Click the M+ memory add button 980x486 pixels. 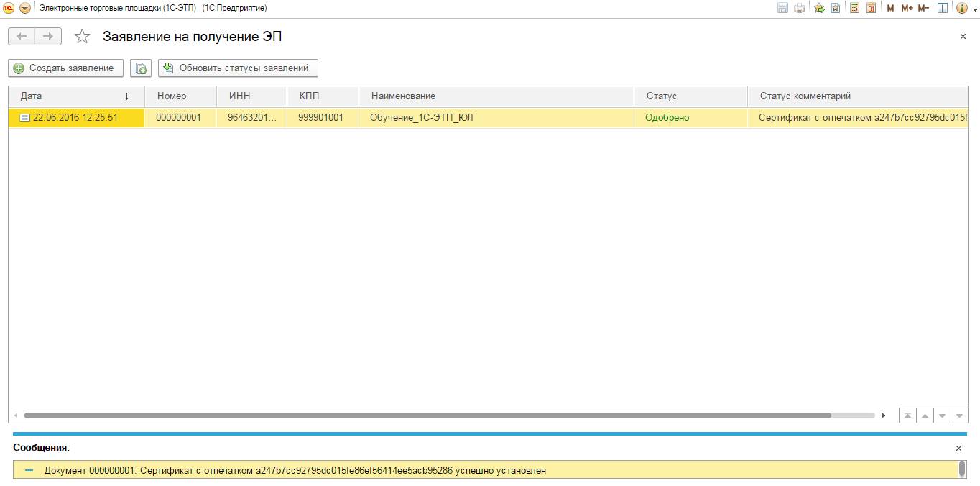[907, 8]
